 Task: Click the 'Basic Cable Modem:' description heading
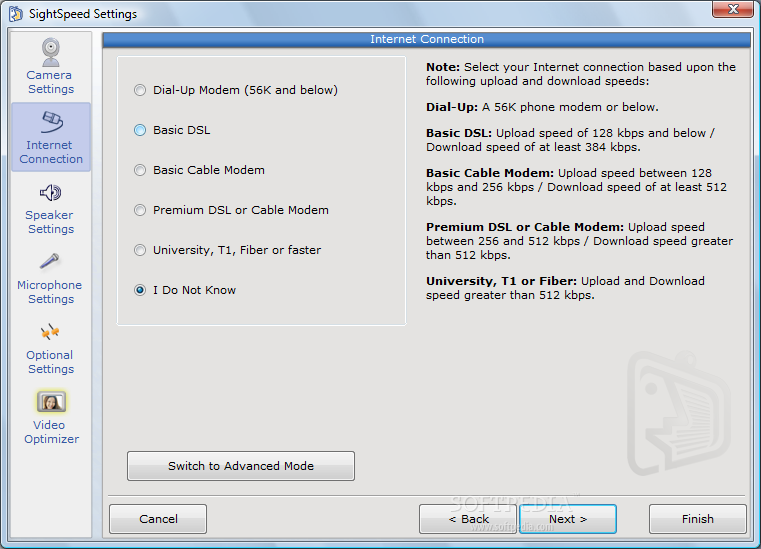(x=490, y=173)
